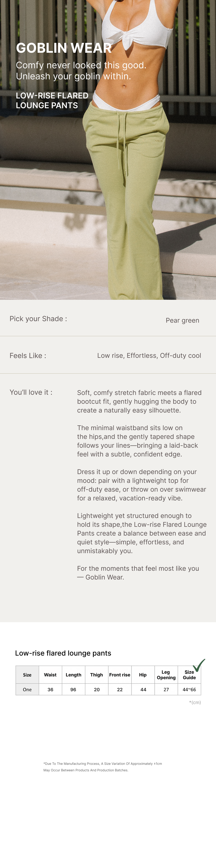Viewport: 216px width, 868px height.
Task: Select the One size cell
Action: [27, 689]
